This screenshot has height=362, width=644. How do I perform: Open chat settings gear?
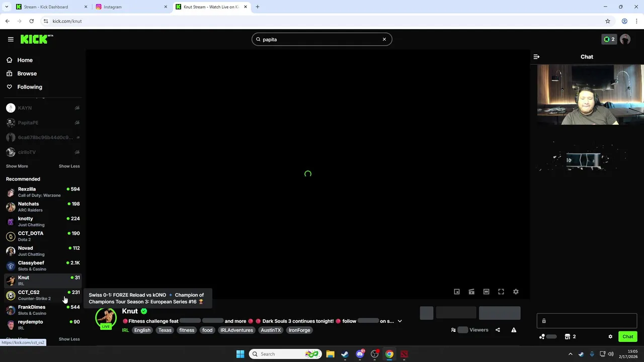click(x=610, y=337)
